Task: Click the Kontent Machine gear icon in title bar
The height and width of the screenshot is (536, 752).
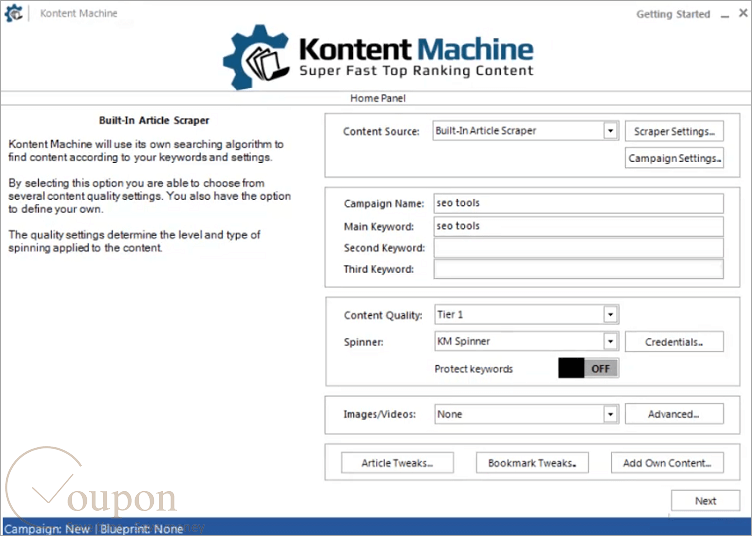Action: pyautogui.click(x=13, y=13)
